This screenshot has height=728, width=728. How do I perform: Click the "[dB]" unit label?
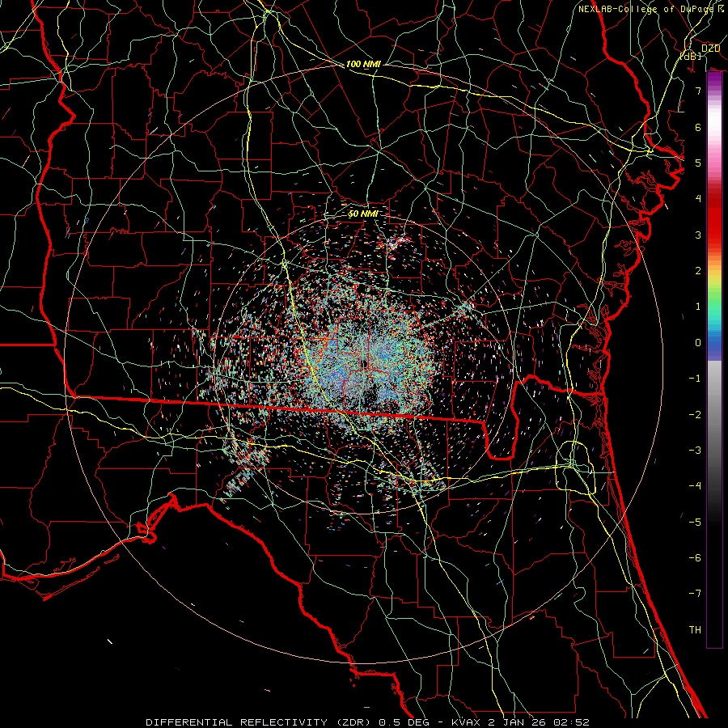point(691,56)
